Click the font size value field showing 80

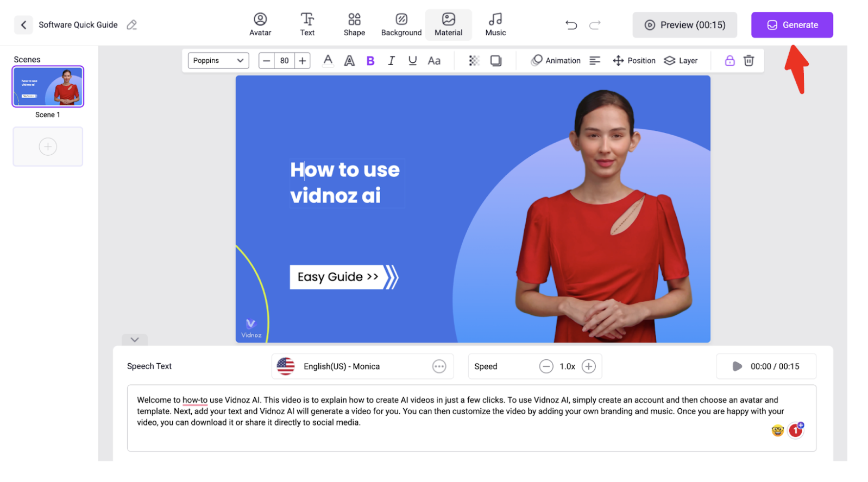pyautogui.click(x=285, y=61)
